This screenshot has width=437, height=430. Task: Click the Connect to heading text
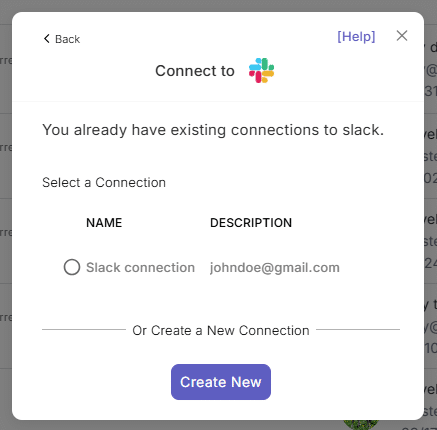point(195,71)
